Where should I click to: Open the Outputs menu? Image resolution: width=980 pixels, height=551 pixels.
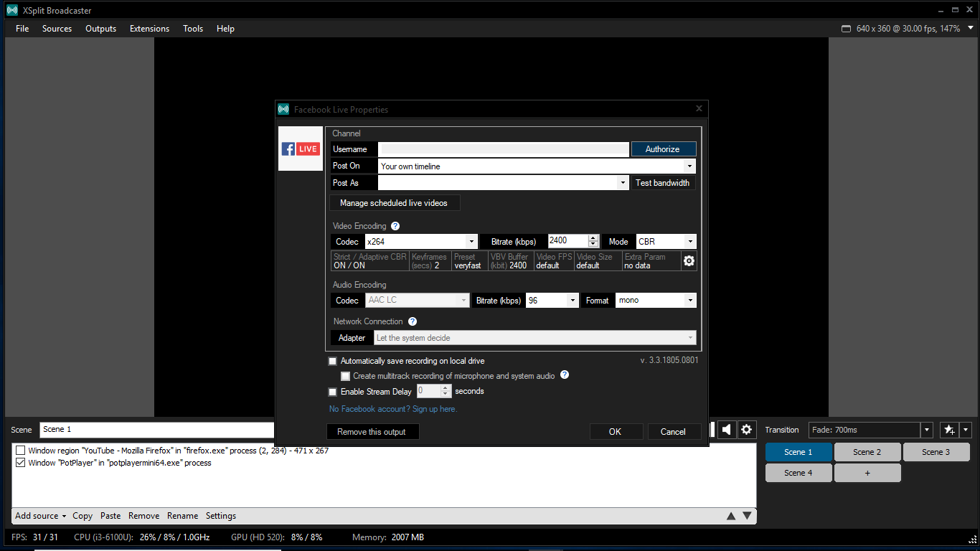[x=100, y=29]
